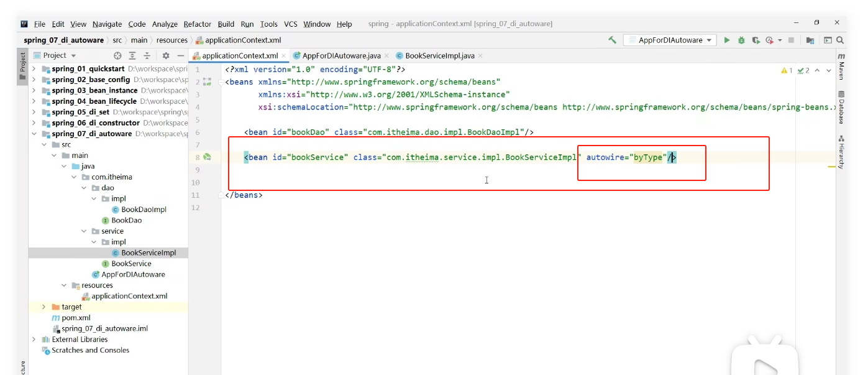Open Search Everywhere magnifier
The image size is (868, 375).
coord(840,40)
